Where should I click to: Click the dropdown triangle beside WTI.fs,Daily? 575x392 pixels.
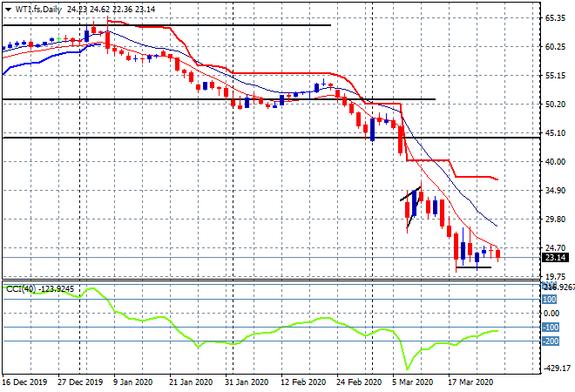point(8,8)
